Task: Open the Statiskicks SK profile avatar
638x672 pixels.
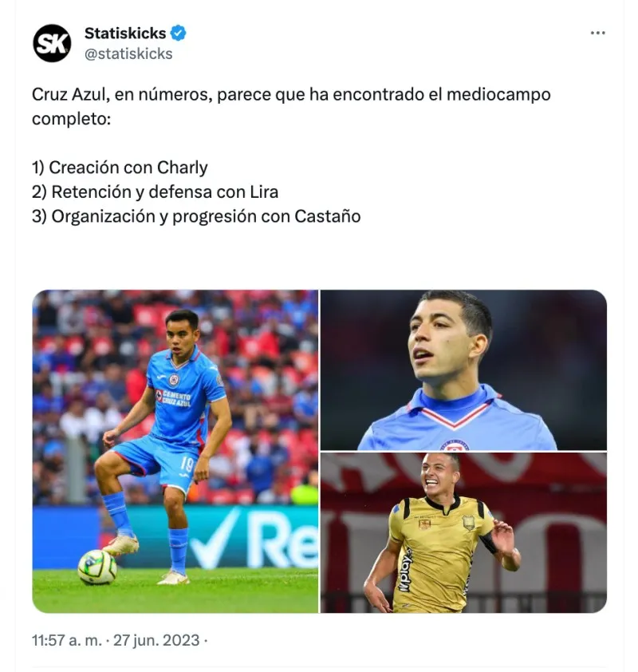Action: 52,43
